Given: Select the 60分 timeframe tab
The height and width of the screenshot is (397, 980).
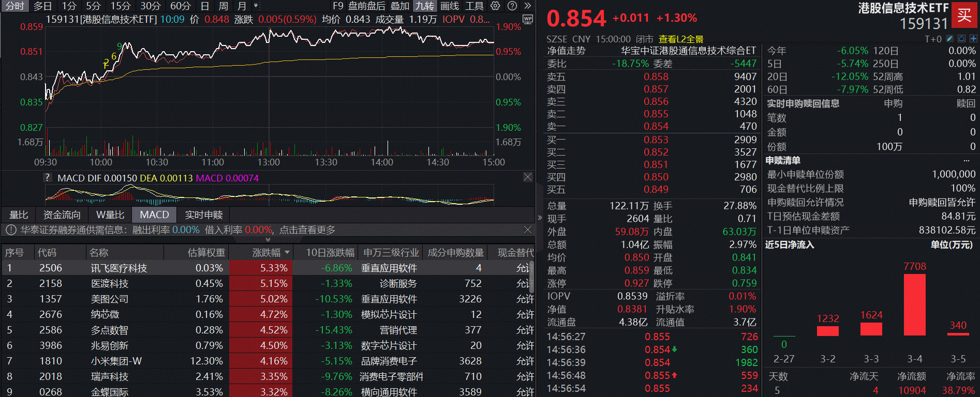Looking at the screenshot, I should coord(180,6).
